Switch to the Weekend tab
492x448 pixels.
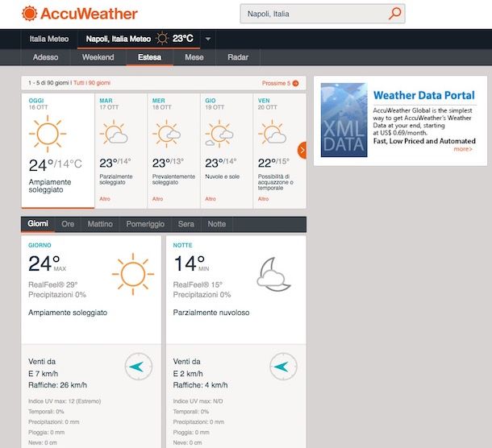[x=98, y=57]
